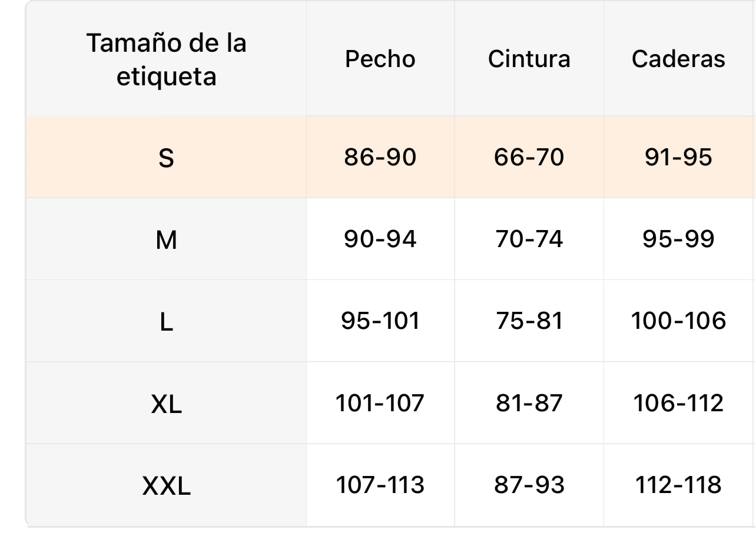The height and width of the screenshot is (536, 756).
Task: Click the 100-106 hips measurement cell
Action: (678, 321)
